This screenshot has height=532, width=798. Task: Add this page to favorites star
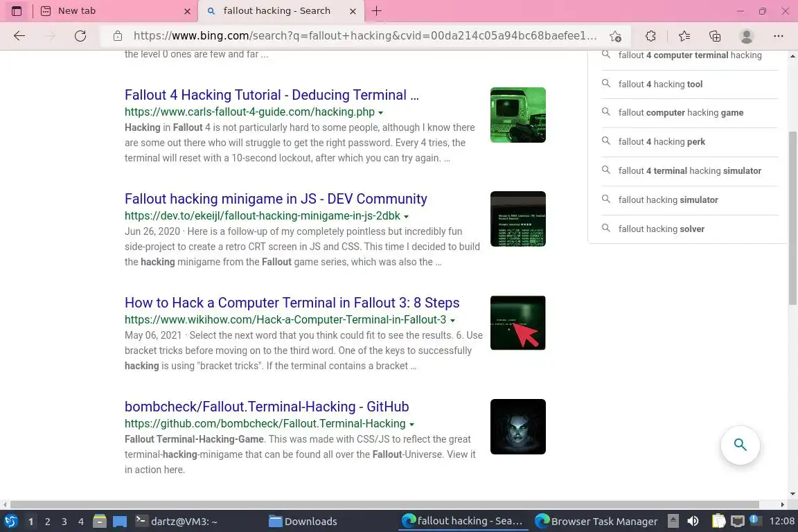[615, 36]
